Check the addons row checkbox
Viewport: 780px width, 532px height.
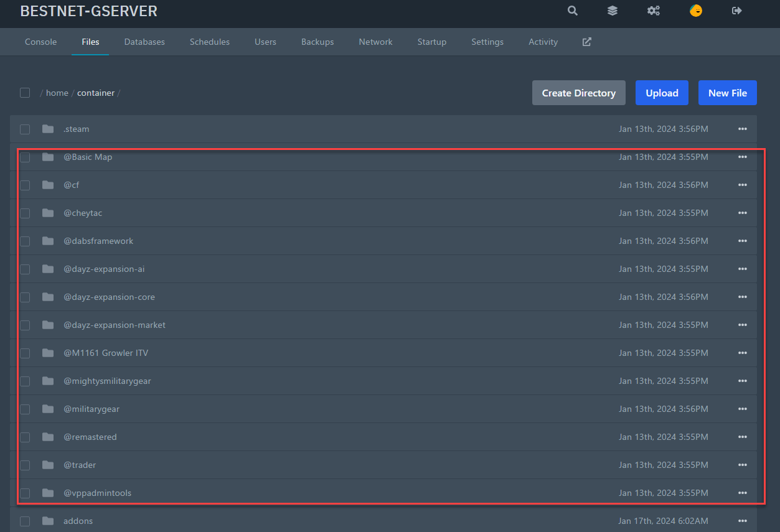coord(25,521)
